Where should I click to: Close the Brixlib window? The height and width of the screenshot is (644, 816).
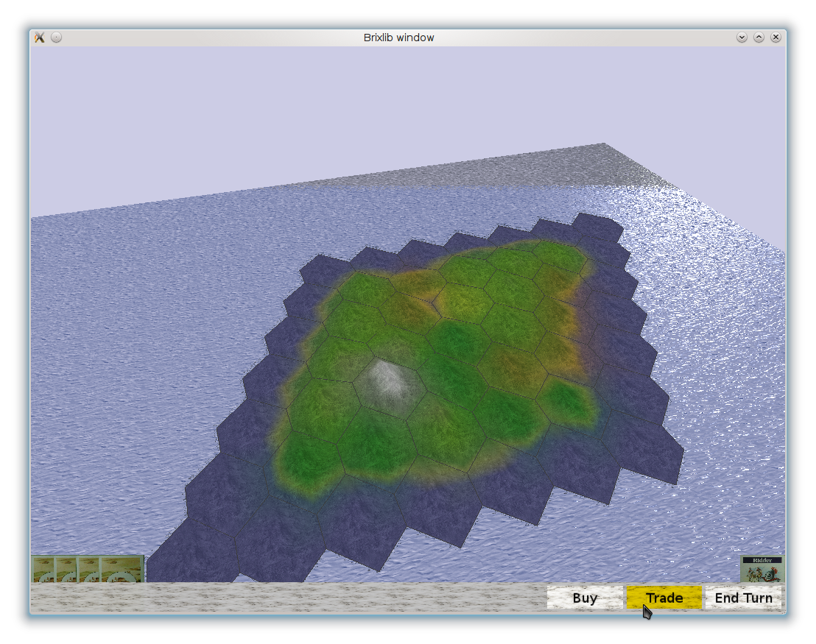point(775,38)
